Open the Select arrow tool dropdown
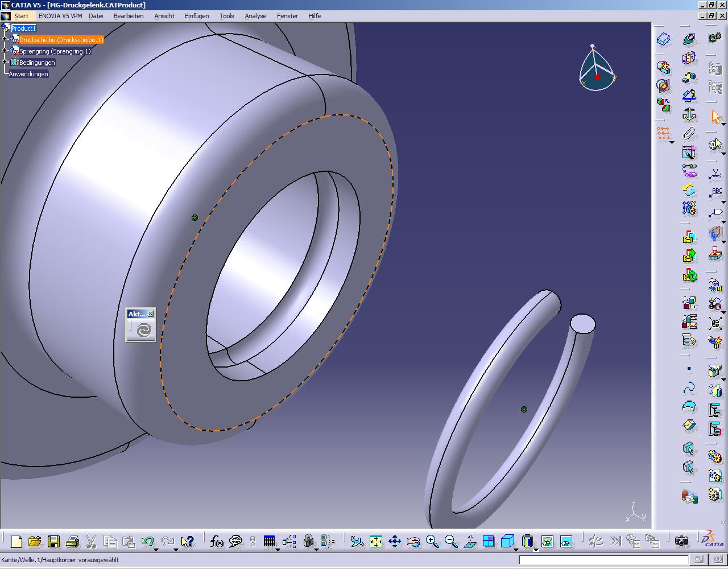Screen dimensions: 728x569 tap(723, 124)
